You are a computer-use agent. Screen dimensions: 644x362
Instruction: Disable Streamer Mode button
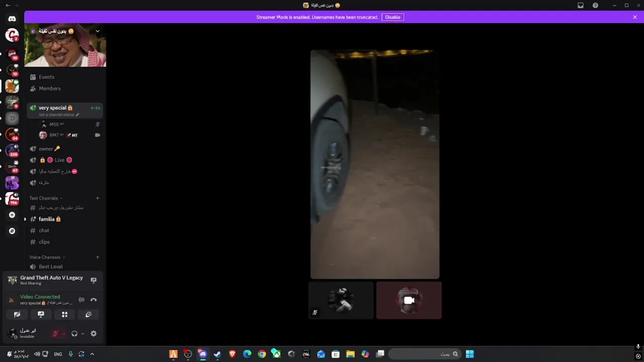(392, 17)
